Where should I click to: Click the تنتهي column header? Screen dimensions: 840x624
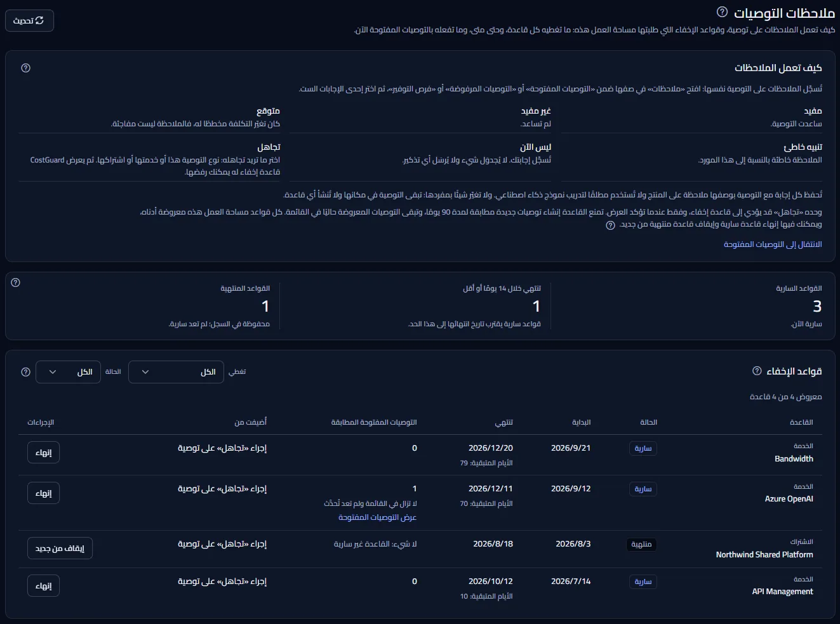tap(504, 422)
